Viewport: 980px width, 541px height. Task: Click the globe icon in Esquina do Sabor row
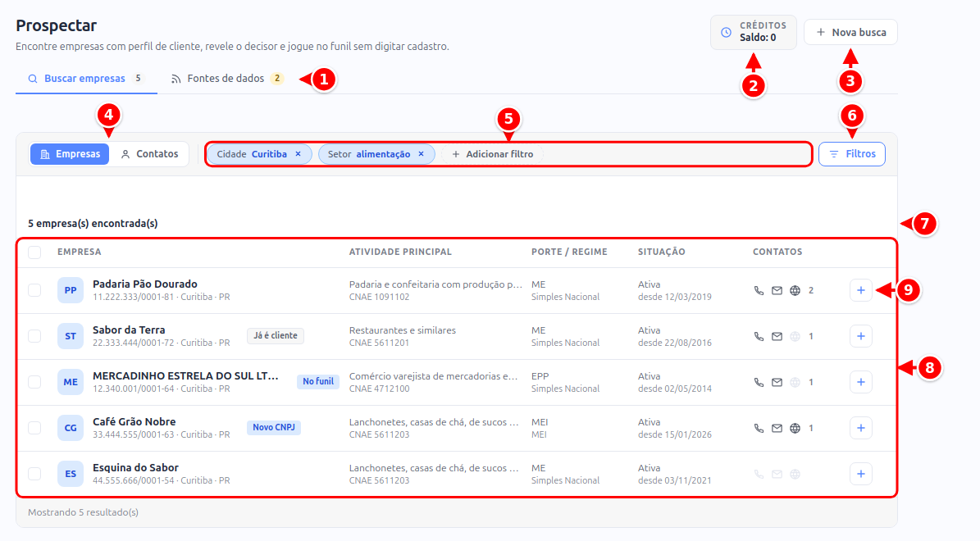click(795, 474)
